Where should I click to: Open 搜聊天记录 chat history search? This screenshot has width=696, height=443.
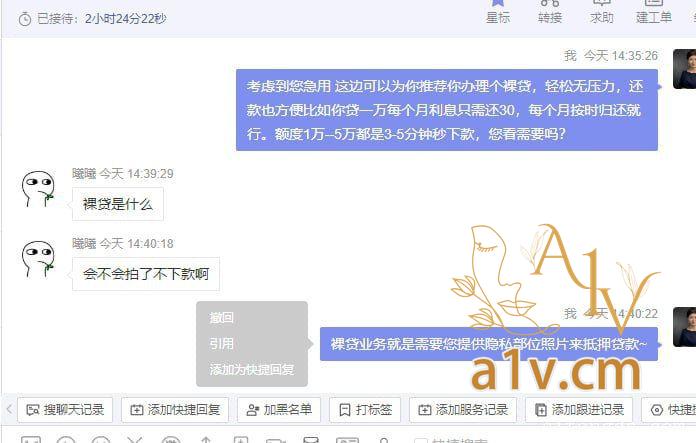click(65, 410)
